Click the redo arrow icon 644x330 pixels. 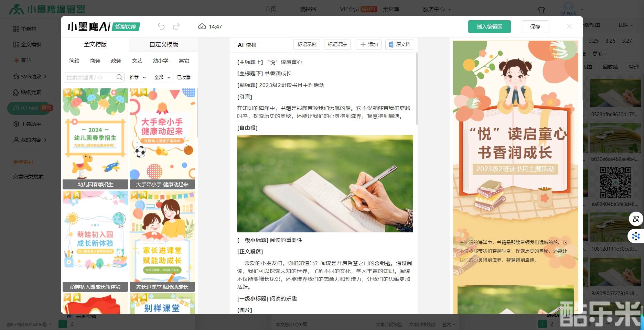(x=176, y=26)
